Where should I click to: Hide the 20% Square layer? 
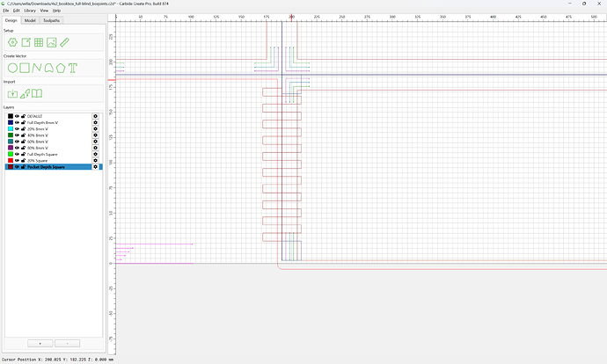click(x=17, y=161)
